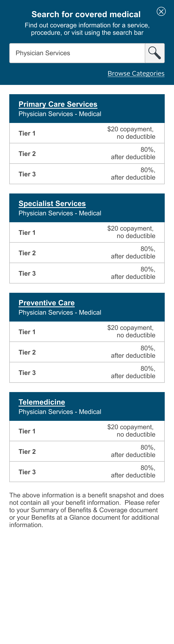Open the Specialist Services link
Viewport: 174px width, 644px height.
point(52,203)
